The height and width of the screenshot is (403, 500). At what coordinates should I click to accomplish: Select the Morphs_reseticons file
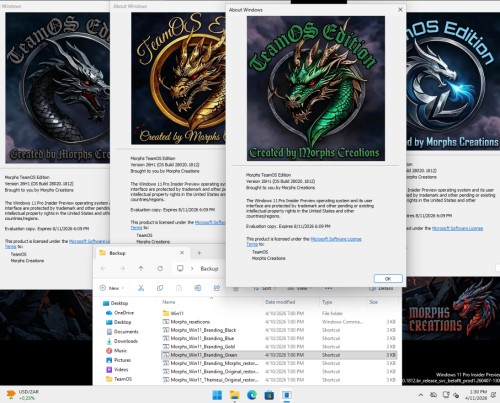[279, 322]
